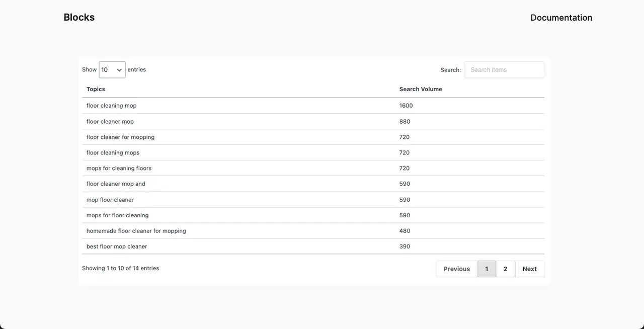Select the "mop floor cleaner" topic
Viewport: 644px width, 329px height.
110,200
